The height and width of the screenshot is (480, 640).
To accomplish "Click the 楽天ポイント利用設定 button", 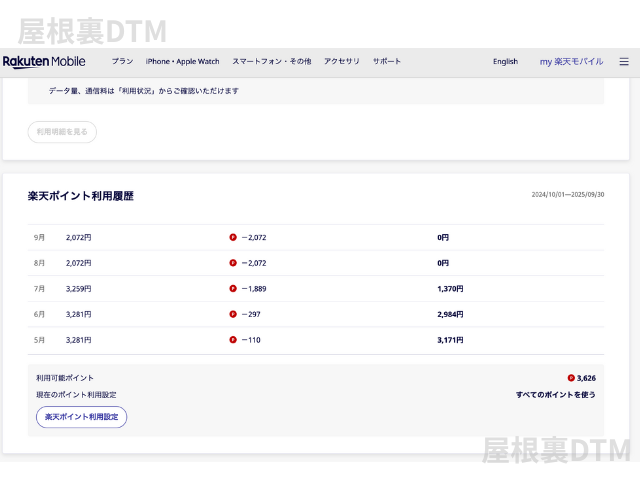I will click(81, 417).
